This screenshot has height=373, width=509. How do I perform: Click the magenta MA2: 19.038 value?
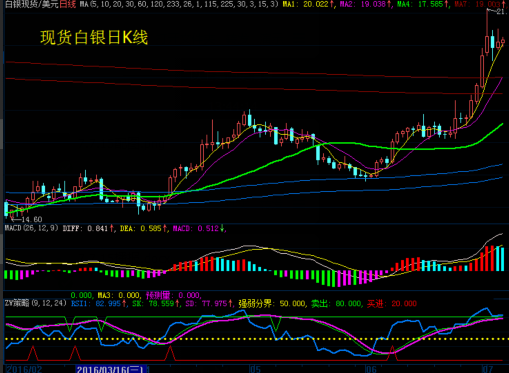364,4
